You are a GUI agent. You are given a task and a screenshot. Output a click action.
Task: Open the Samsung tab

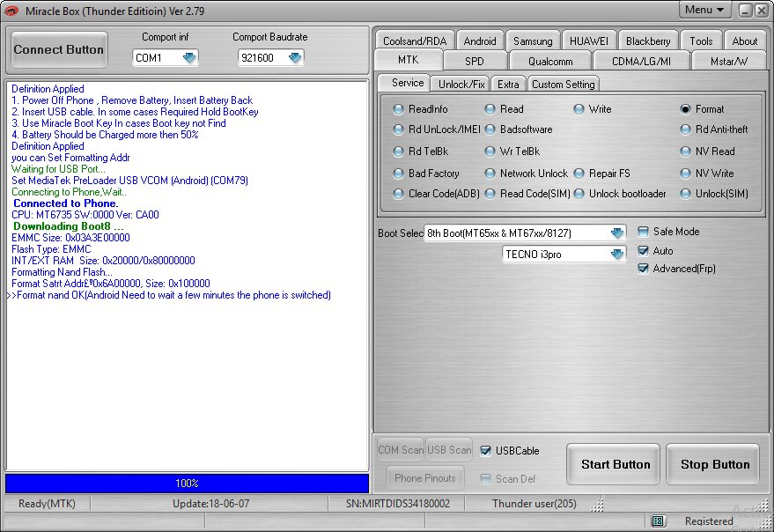tap(533, 41)
